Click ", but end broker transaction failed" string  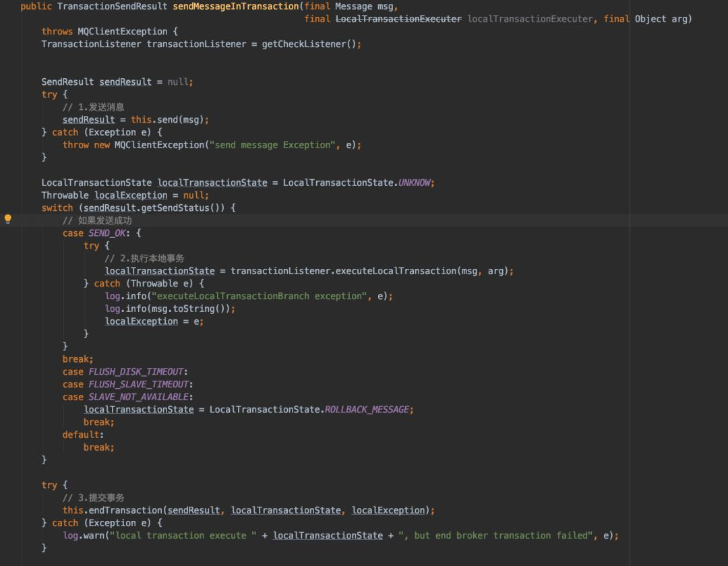(495, 536)
